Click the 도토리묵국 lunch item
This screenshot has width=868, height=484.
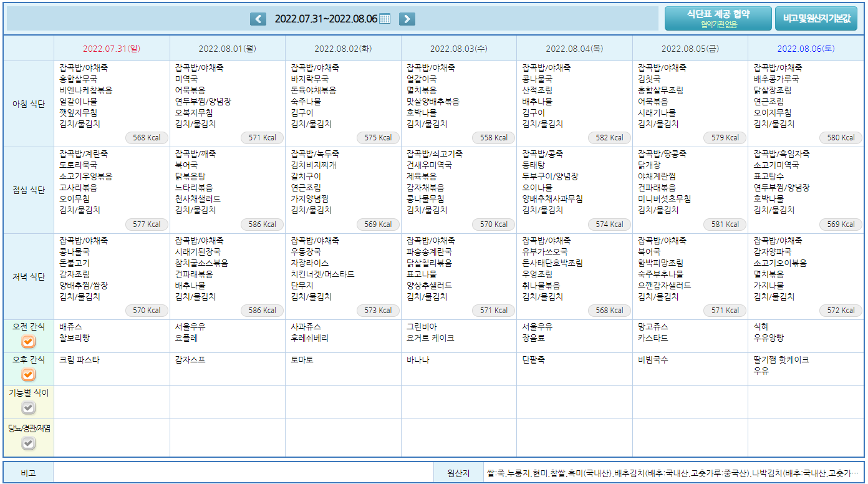tap(78, 165)
